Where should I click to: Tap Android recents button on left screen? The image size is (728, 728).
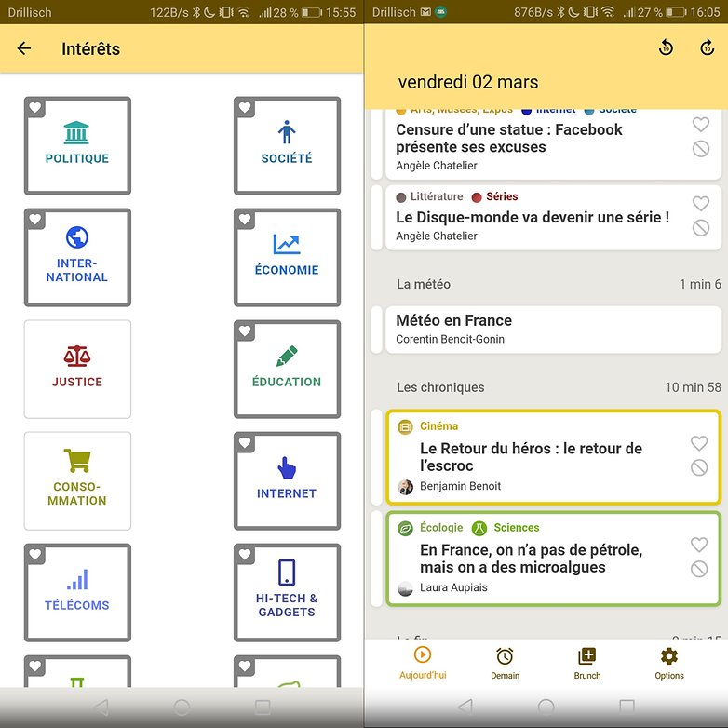point(263,708)
